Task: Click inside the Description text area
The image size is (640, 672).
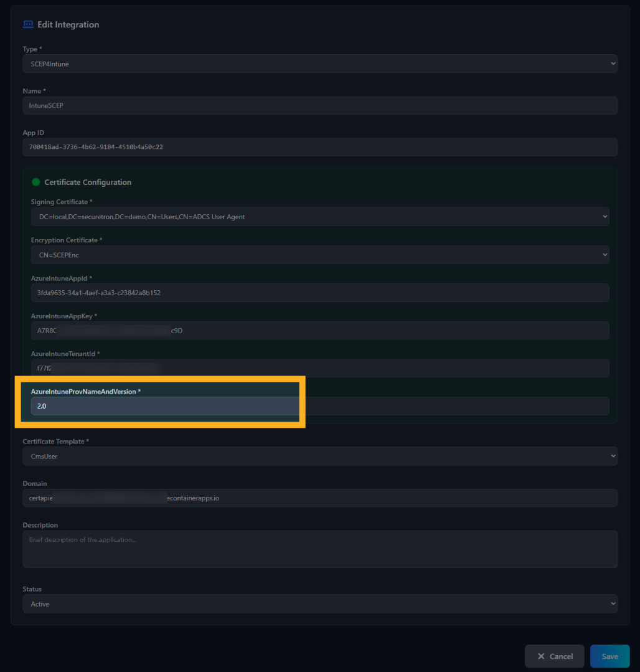Action: tap(320, 548)
